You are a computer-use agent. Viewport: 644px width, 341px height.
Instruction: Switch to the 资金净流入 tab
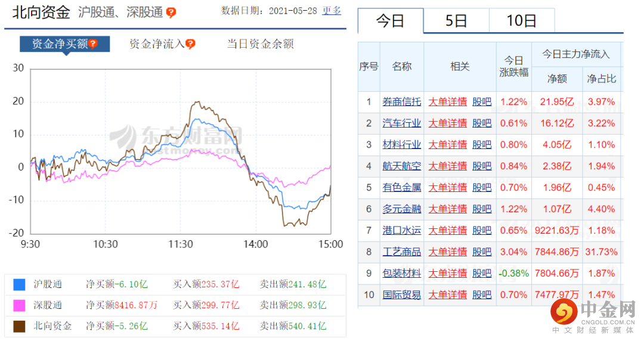point(157,44)
